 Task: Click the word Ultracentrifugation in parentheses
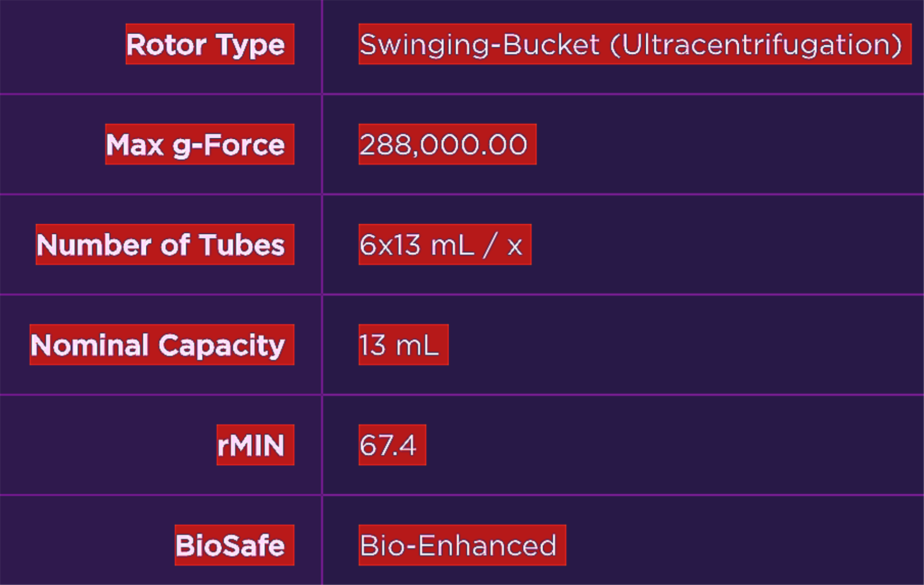[x=756, y=44]
